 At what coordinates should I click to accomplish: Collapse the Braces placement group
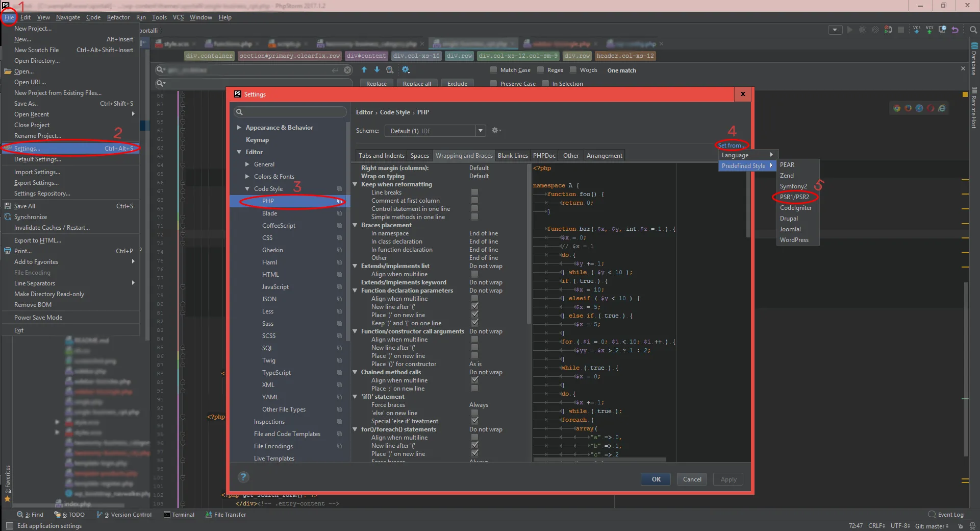(356, 225)
